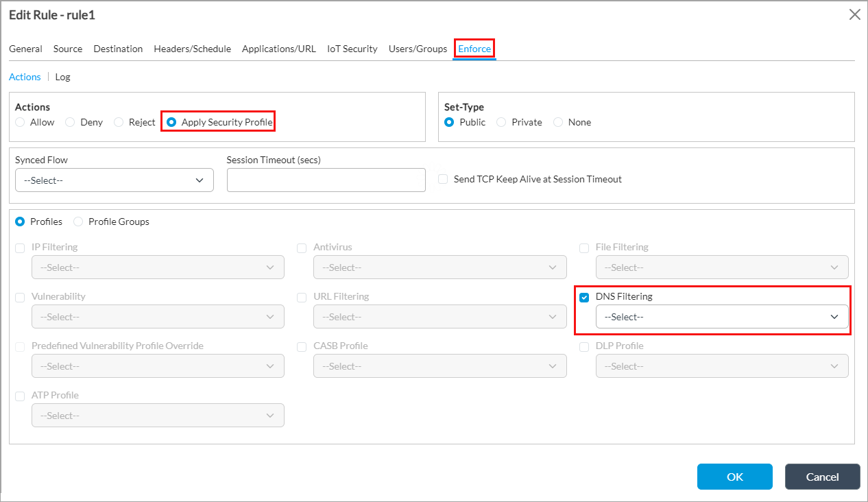
Task: Switch to Profile Groups option
Action: click(78, 222)
